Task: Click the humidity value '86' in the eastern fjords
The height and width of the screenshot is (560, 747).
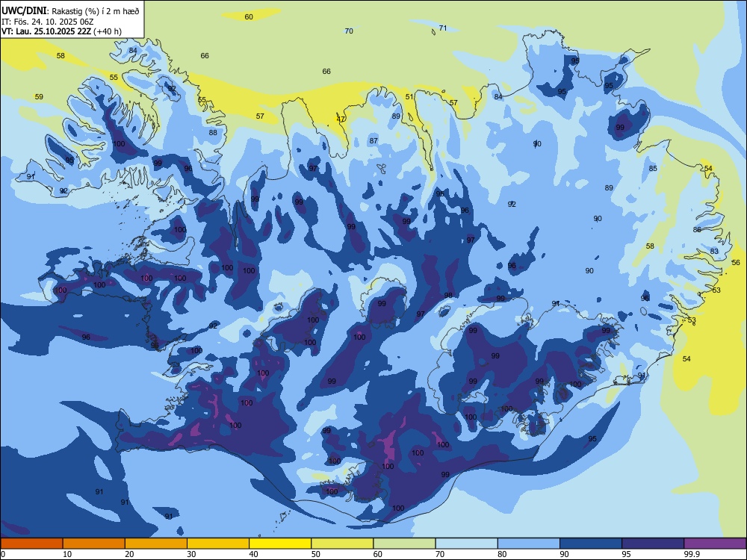Action: 698,229
